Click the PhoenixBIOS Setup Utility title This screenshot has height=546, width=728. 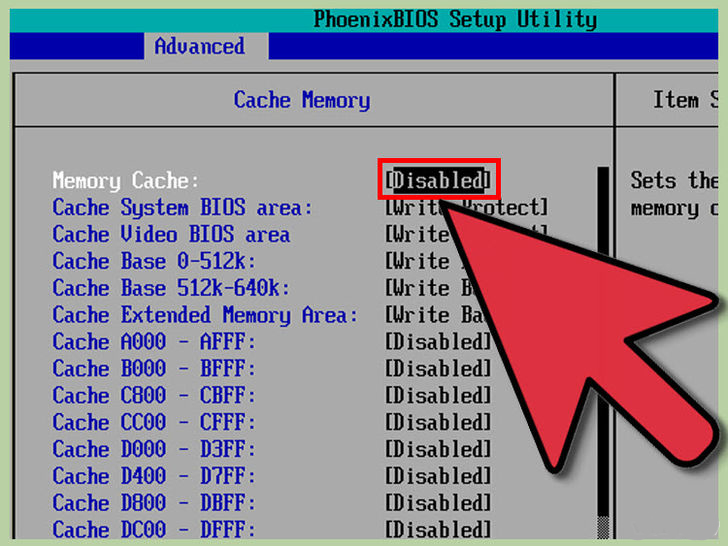(x=455, y=20)
